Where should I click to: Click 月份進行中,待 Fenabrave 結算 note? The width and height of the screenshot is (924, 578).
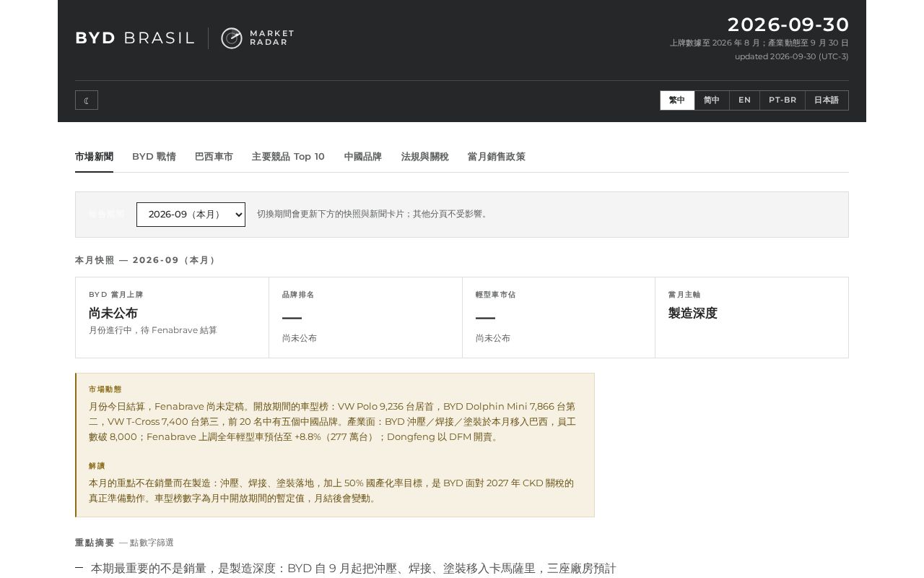tap(153, 330)
